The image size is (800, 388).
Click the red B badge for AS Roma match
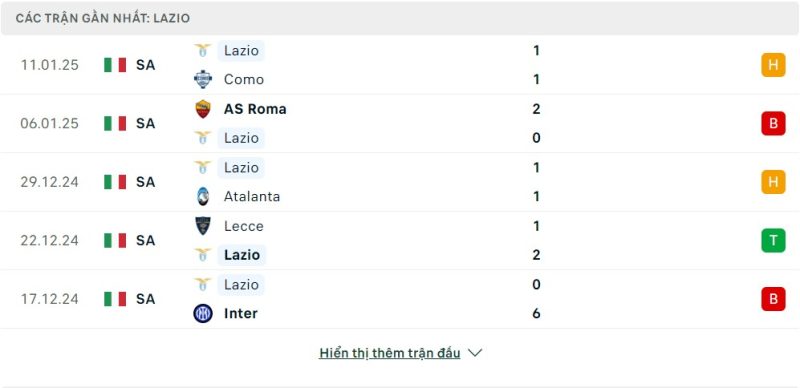tap(773, 124)
